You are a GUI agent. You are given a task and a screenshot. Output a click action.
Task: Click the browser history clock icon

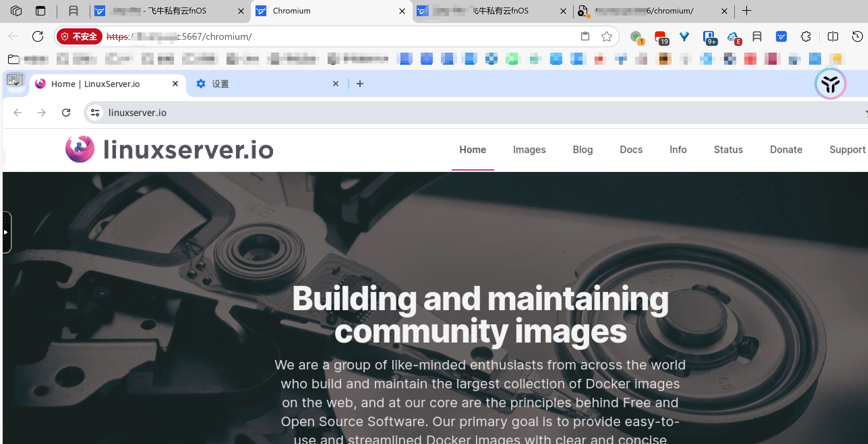click(x=857, y=36)
